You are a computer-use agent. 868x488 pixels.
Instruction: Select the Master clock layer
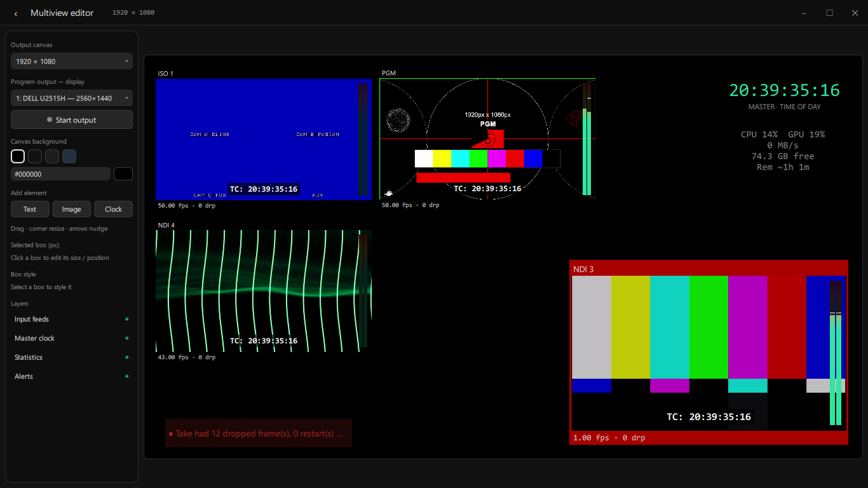click(72, 338)
